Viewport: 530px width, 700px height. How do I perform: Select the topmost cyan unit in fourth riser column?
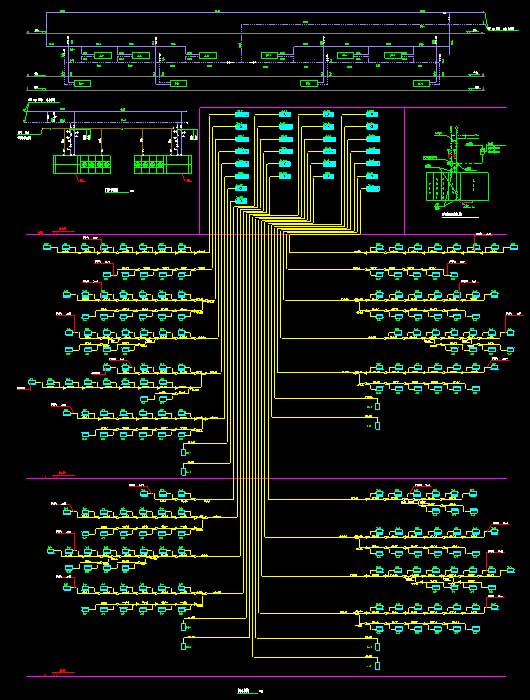tap(372, 114)
